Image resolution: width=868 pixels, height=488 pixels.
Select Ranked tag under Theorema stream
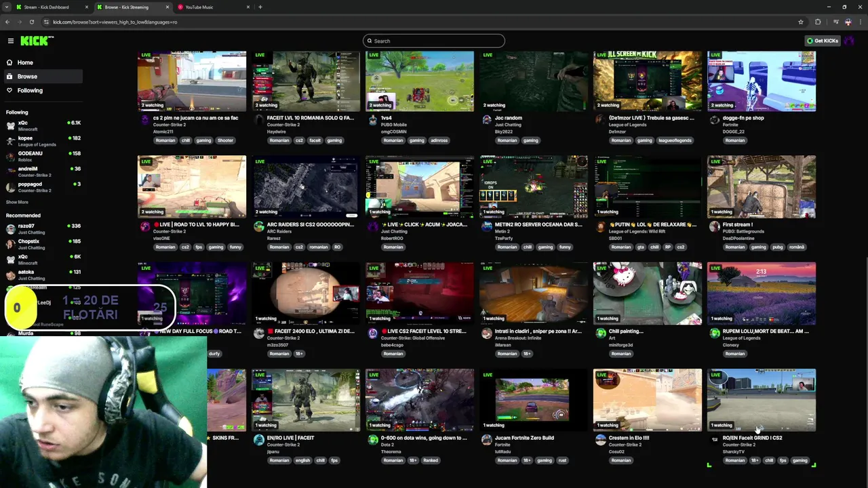431,460
